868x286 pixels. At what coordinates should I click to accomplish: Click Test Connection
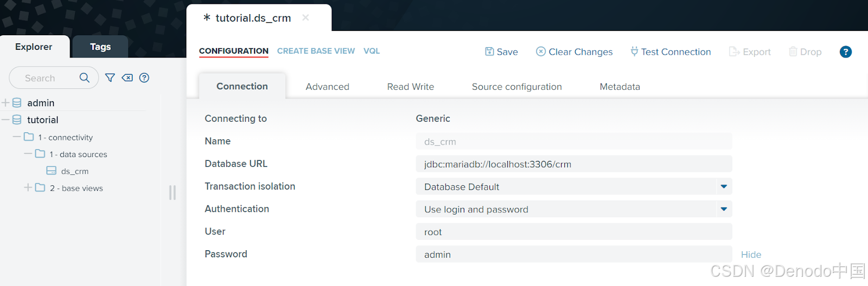pos(670,52)
